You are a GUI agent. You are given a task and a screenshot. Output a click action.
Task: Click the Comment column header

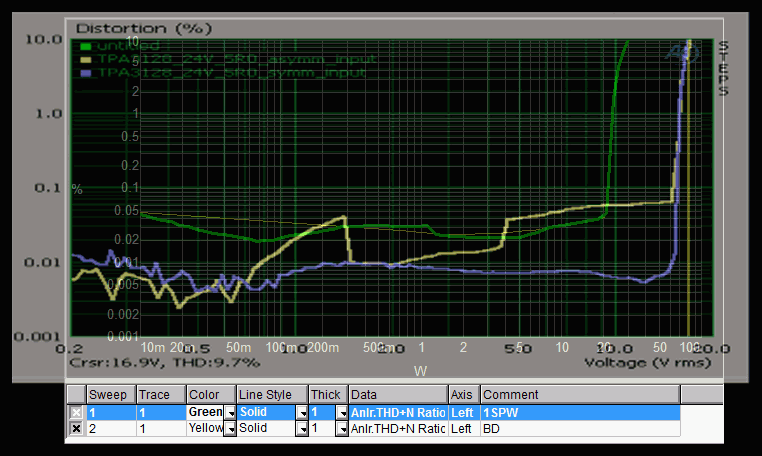tap(580, 395)
